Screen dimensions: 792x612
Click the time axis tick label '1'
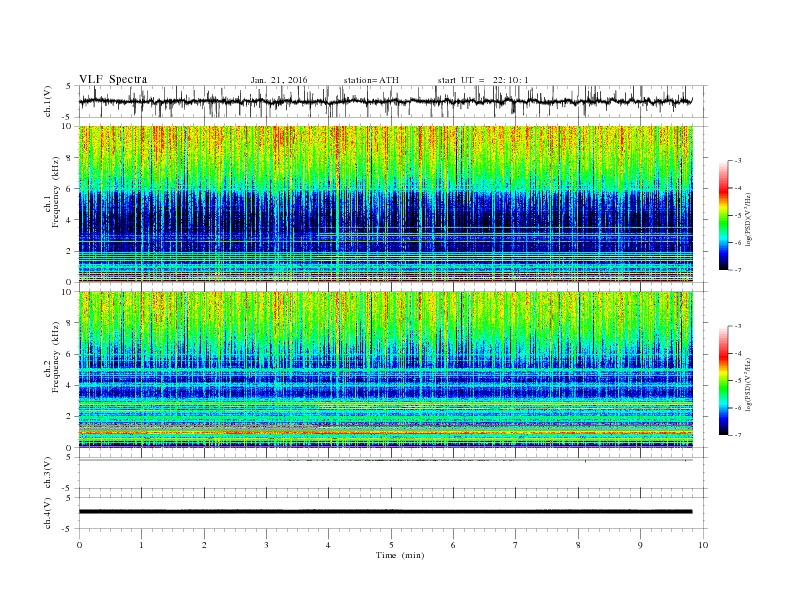point(141,545)
